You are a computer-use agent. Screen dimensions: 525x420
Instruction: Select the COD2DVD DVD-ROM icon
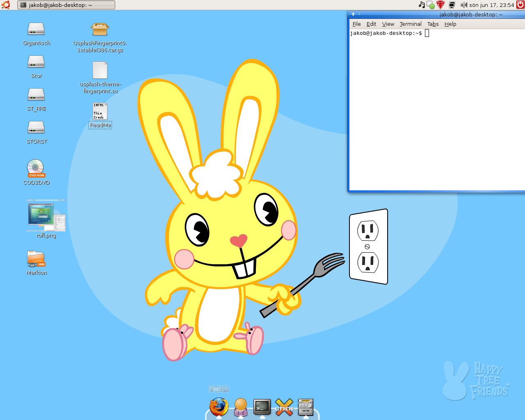point(36,168)
